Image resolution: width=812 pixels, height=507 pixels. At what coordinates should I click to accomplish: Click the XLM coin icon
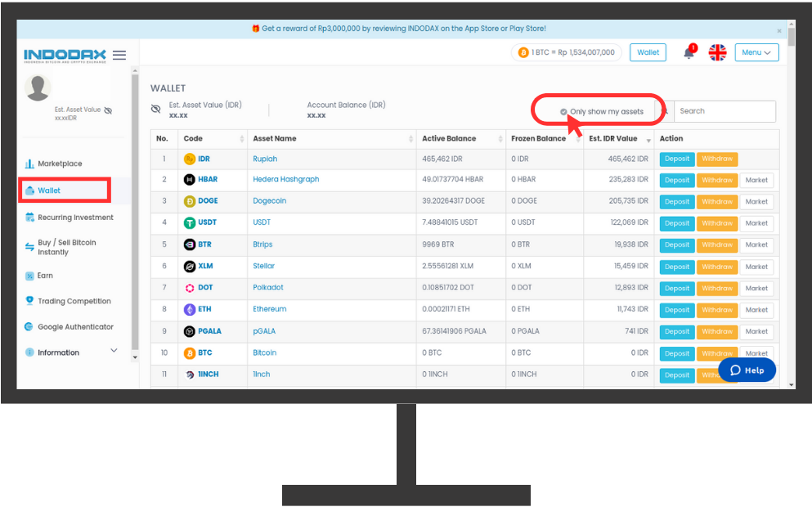190,267
